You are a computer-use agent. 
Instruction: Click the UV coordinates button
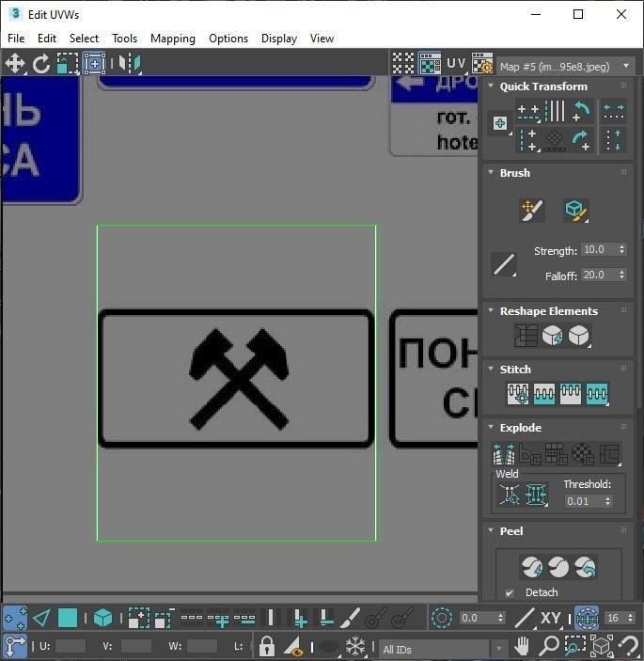click(x=456, y=64)
